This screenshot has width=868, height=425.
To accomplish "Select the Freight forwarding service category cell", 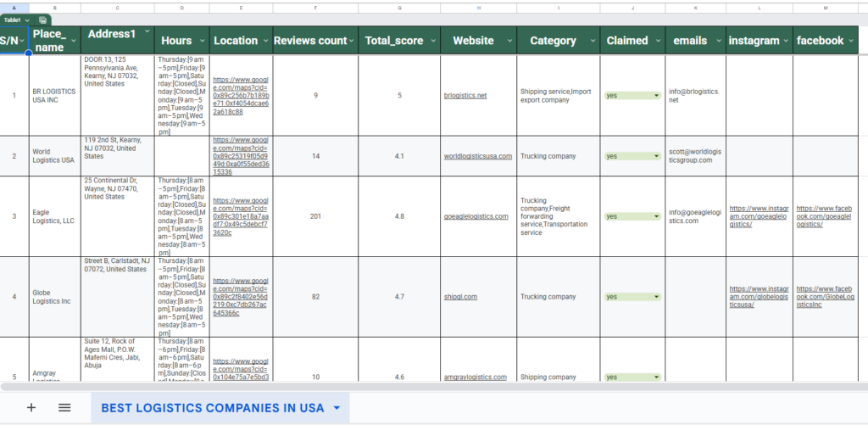I will (x=558, y=216).
